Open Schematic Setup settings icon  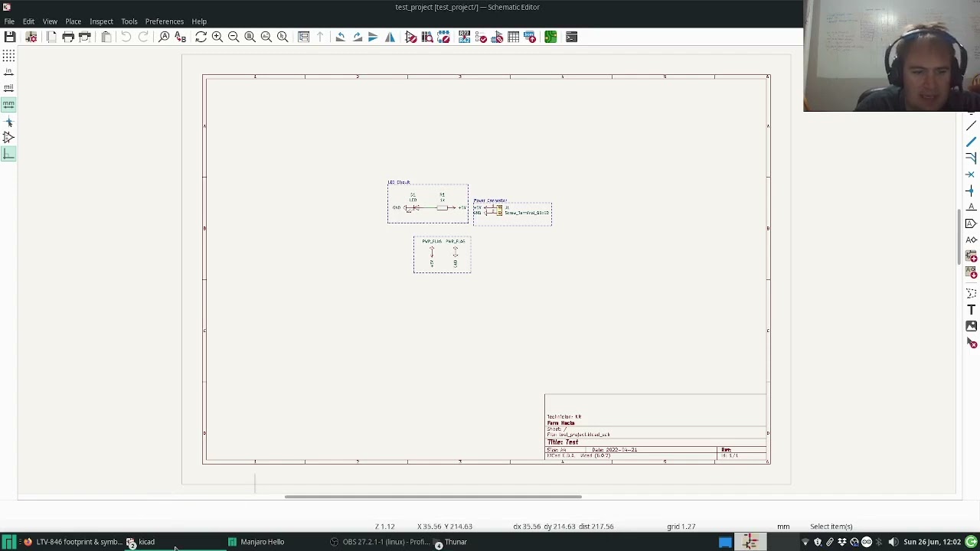point(31,37)
